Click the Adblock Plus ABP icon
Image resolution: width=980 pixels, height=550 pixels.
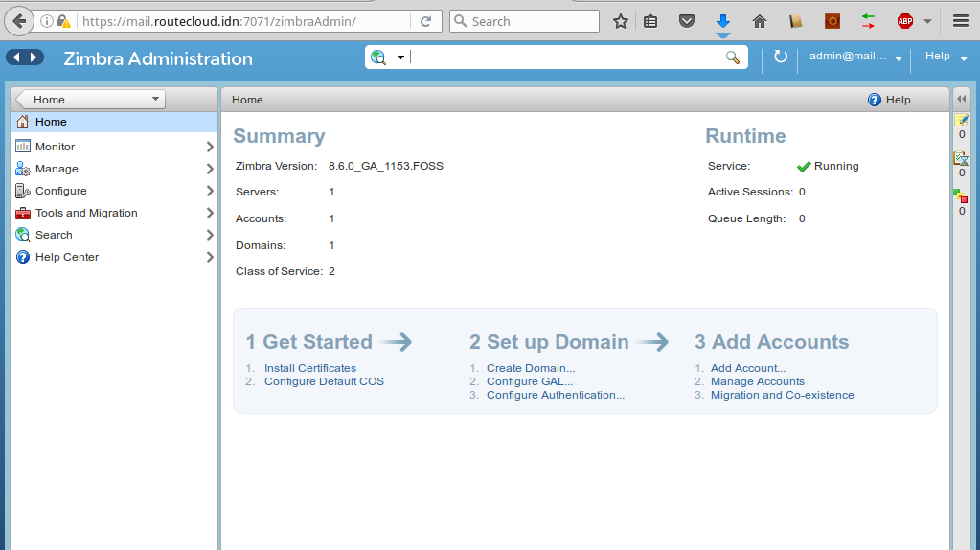pos(905,21)
